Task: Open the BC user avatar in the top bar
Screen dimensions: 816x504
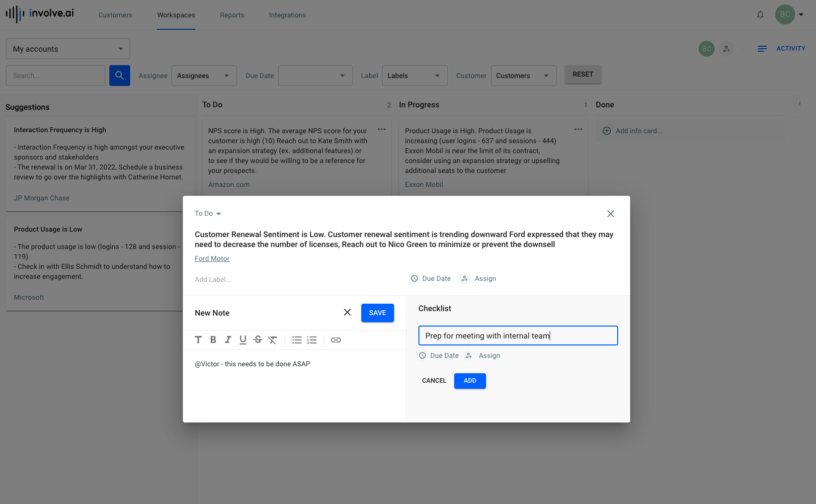Action: click(785, 14)
